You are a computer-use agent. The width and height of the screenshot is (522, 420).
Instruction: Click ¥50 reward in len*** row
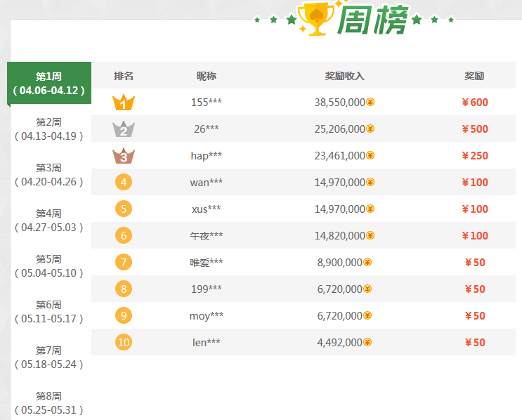[475, 342]
